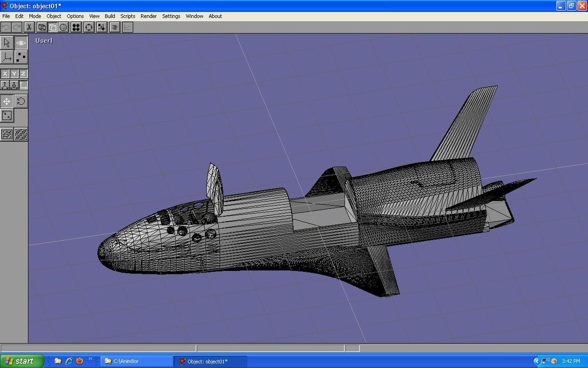Click the snap to grid toolbar icon
The image size is (588, 368).
(x=101, y=27)
